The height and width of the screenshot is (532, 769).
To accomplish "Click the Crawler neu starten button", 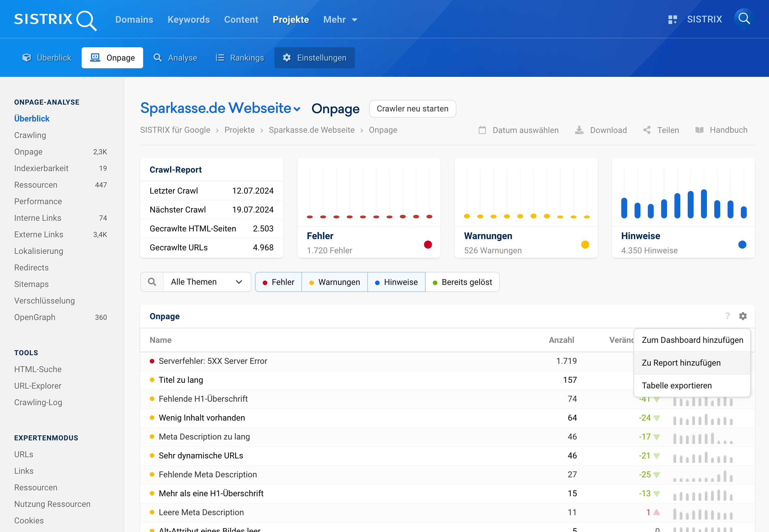I will pos(412,109).
